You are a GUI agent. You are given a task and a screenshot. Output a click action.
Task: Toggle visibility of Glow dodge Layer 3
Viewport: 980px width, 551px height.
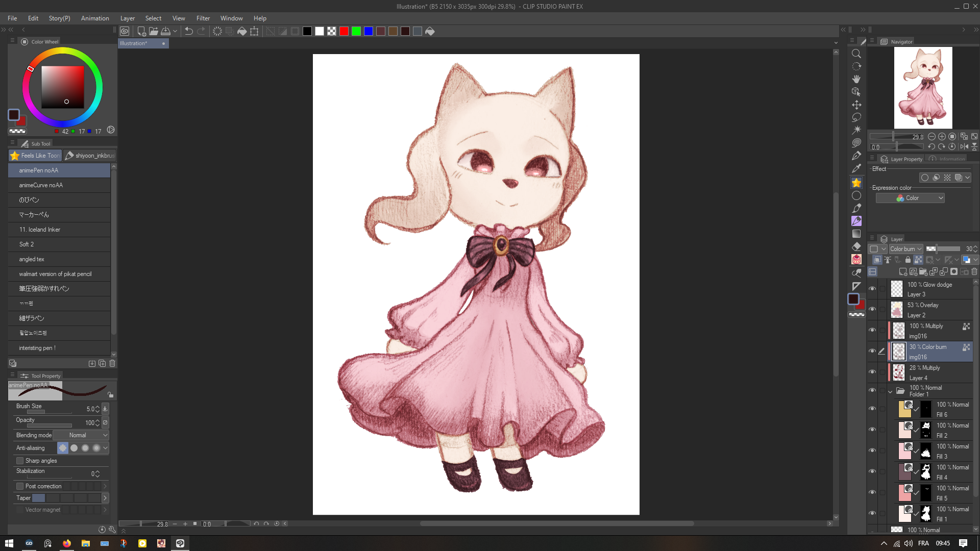(872, 289)
